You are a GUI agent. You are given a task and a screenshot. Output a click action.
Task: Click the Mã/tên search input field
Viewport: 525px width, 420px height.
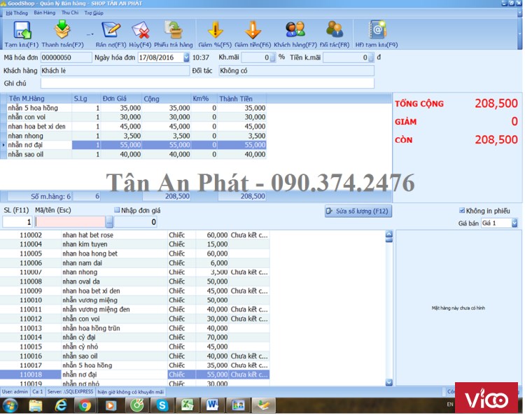pyautogui.click(x=70, y=222)
